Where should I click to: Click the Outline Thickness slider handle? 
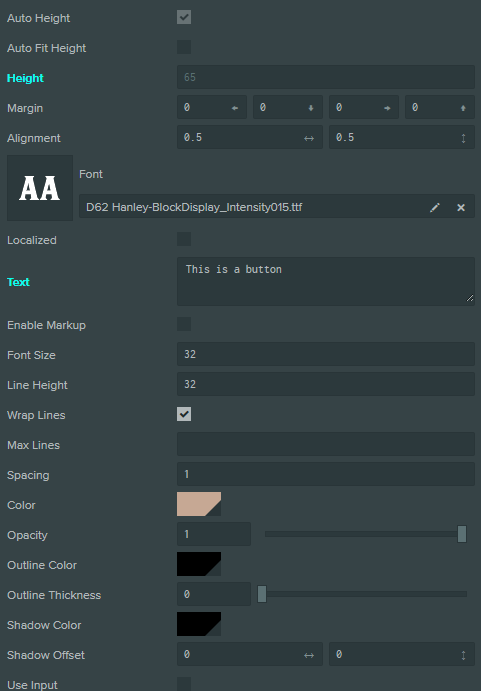(262, 594)
